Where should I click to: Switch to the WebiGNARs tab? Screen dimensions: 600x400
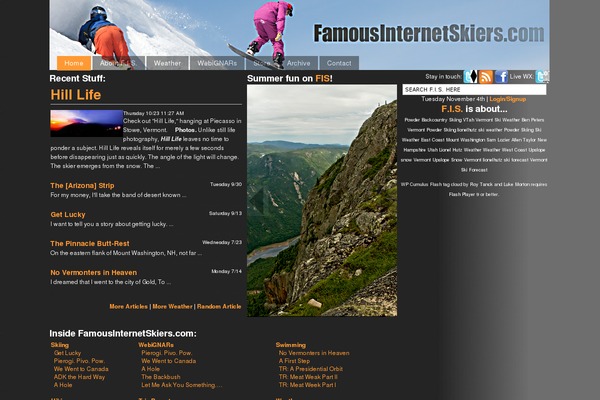pyautogui.click(x=217, y=63)
